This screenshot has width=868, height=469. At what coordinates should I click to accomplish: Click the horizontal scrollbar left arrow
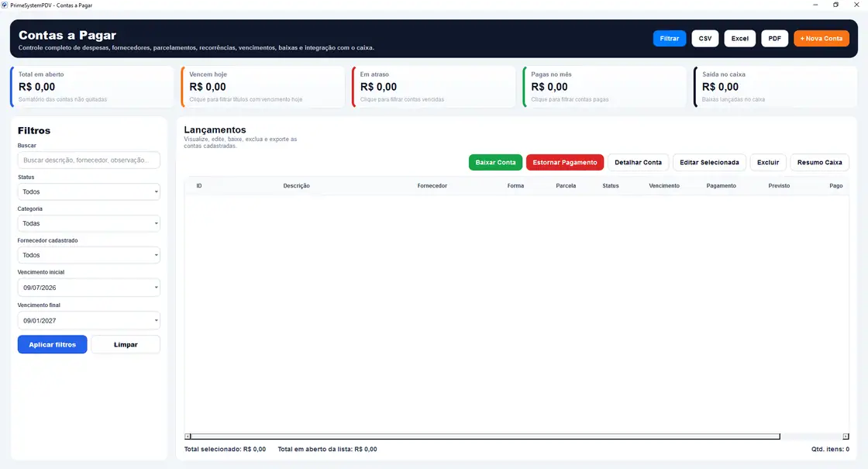(x=188, y=436)
